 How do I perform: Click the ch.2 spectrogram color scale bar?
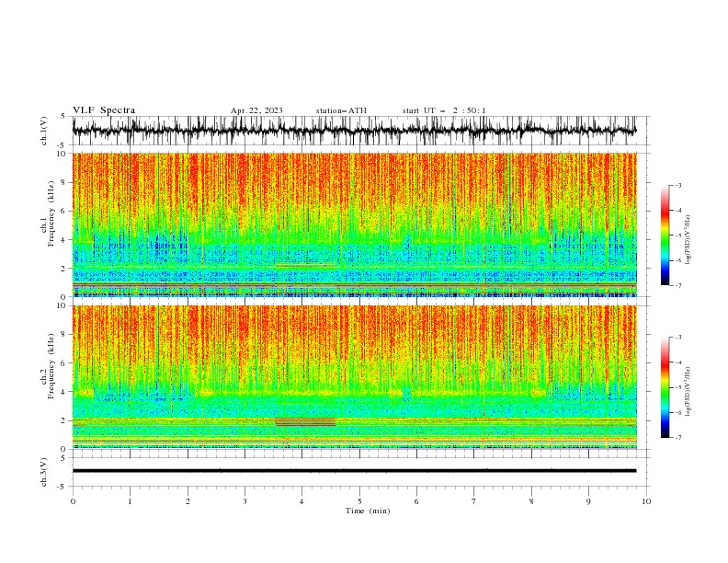click(x=665, y=387)
